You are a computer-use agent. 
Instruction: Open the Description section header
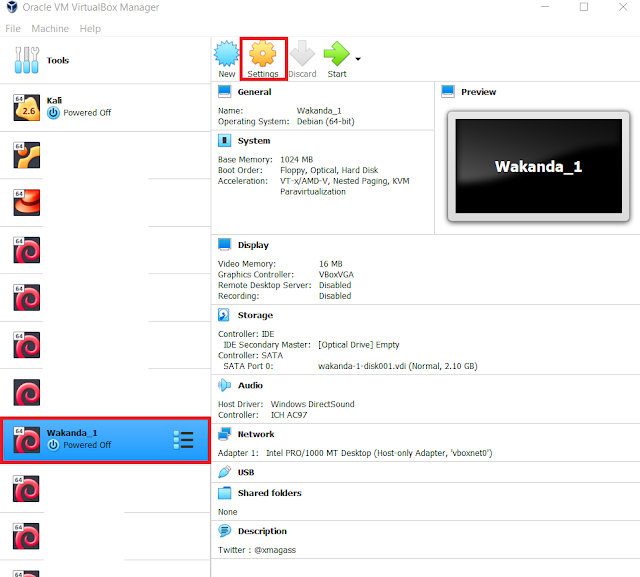262,531
